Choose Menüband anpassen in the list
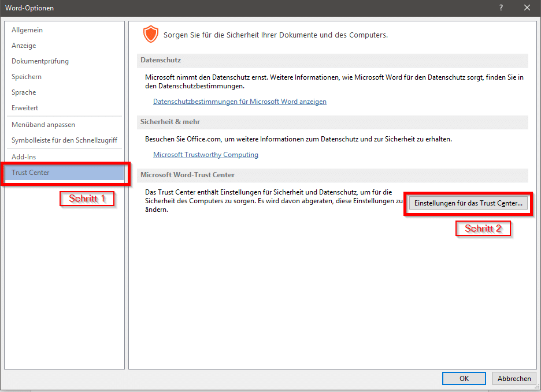The image size is (541, 392). [x=43, y=125]
